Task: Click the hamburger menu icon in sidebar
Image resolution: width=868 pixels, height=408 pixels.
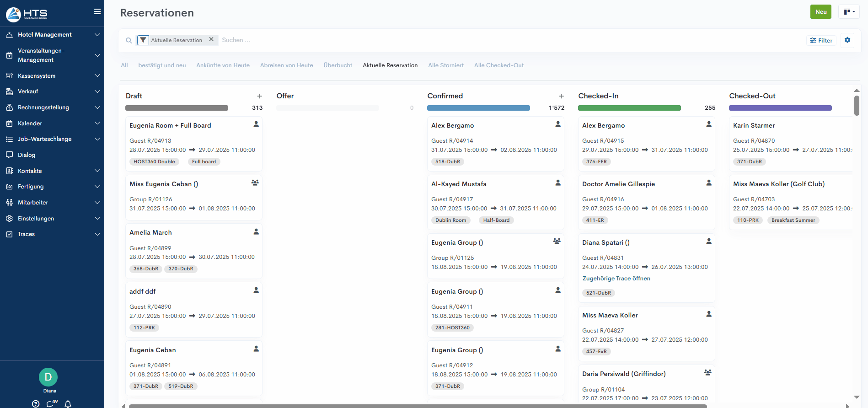Action: pos(97,11)
